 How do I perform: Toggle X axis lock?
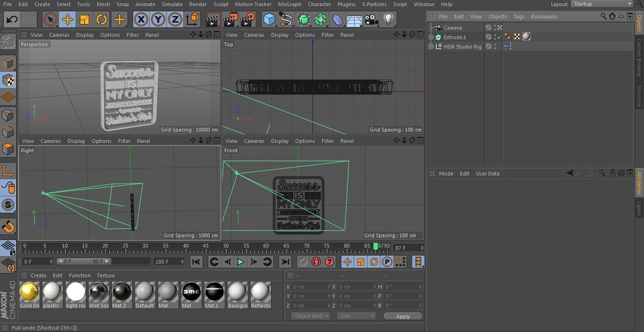point(141,19)
